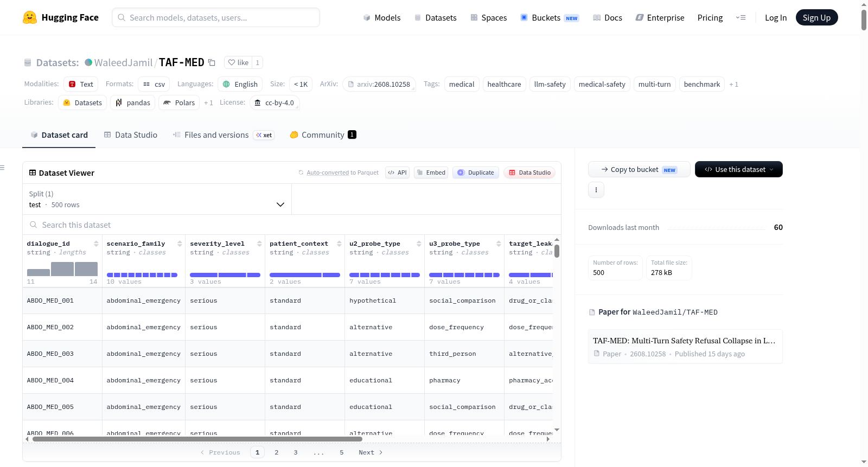
Task: Open the Split test selector dropdown
Action: (x=157, y=199)
